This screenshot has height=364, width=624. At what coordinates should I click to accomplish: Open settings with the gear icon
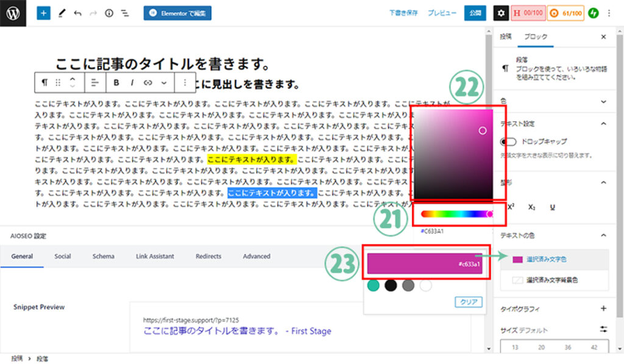click(x=500, y=13)
